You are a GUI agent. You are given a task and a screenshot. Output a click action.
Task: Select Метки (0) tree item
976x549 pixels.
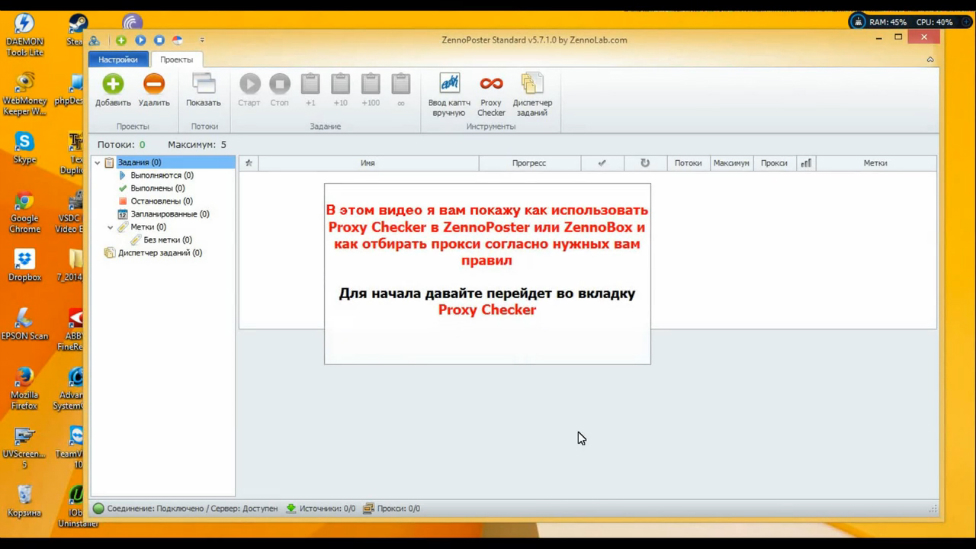pyautogui.click(x=148, y=227)
